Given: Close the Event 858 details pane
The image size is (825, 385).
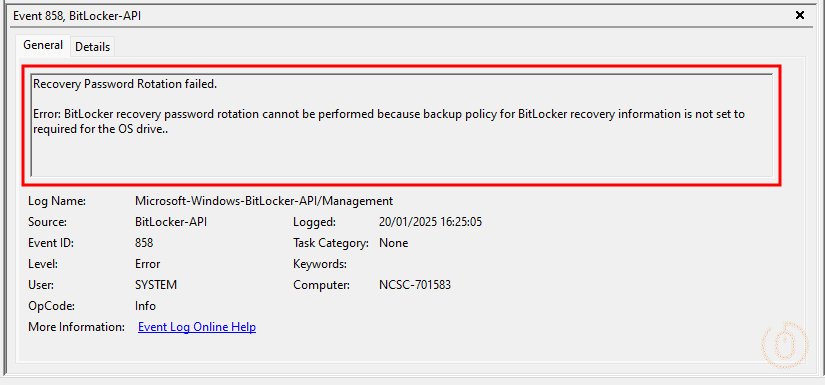Looking at the screenshot, I should (x=800, y=15).
